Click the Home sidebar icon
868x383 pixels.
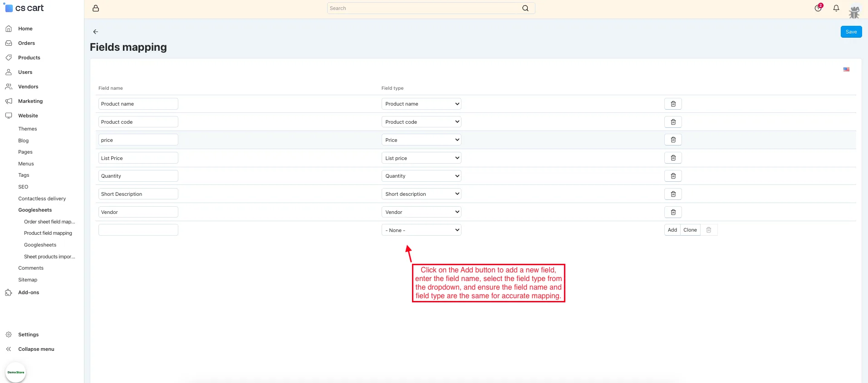tap(9, 29)
